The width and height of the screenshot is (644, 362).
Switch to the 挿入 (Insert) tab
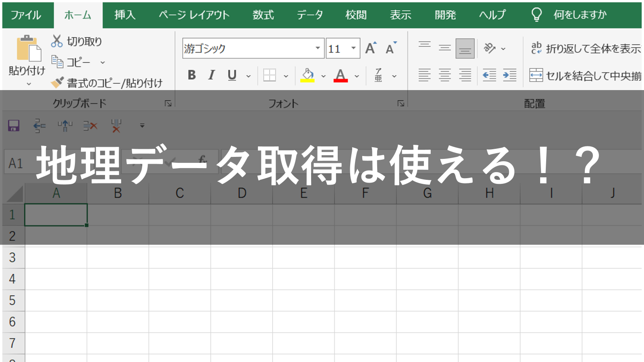point(125,15)
